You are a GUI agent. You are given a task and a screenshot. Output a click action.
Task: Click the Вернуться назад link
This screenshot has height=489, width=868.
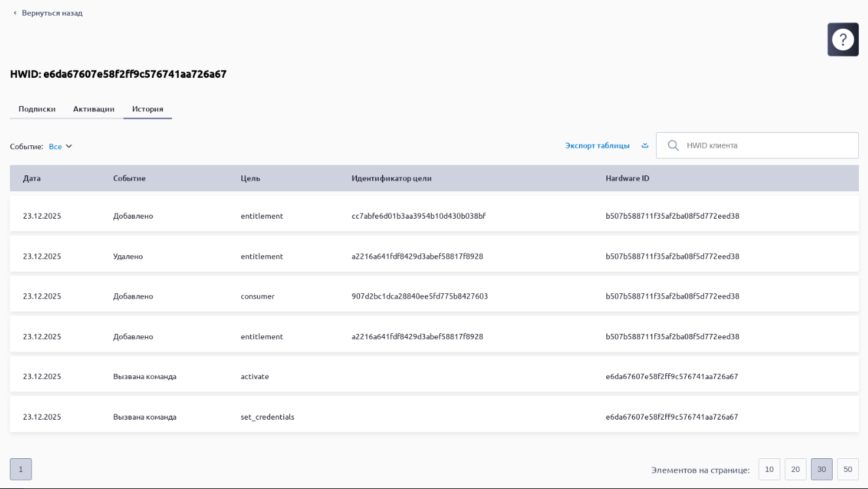click(52, 13)
